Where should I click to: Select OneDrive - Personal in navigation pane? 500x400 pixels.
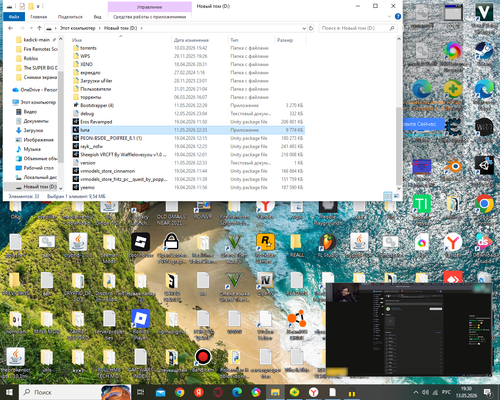tap(35, 90)
